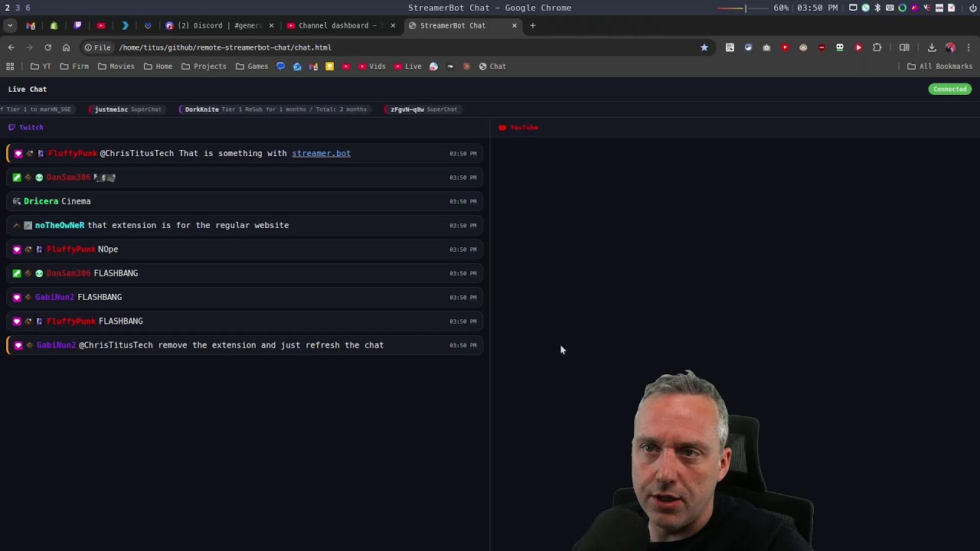Click the DorkKnite Tier 1 ReSub item
This screenshot has width=980, height=551.
(x=275, y=109)
